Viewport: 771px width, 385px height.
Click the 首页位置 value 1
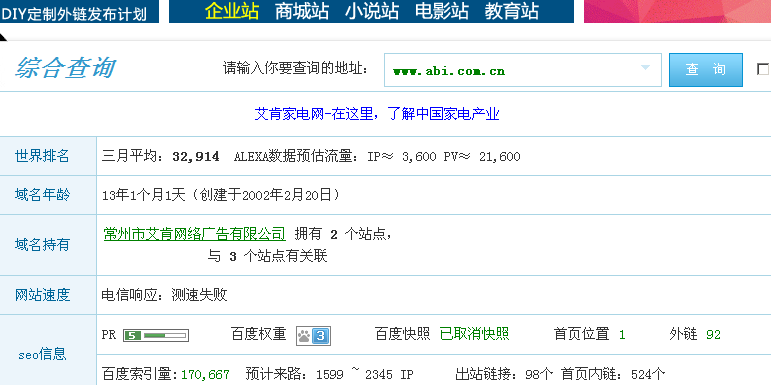(622, 335)
